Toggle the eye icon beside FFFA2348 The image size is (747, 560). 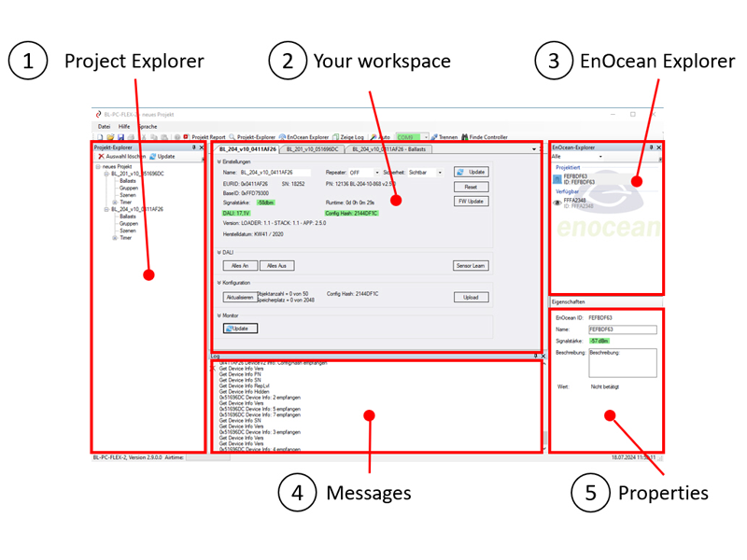coord(557,202)
